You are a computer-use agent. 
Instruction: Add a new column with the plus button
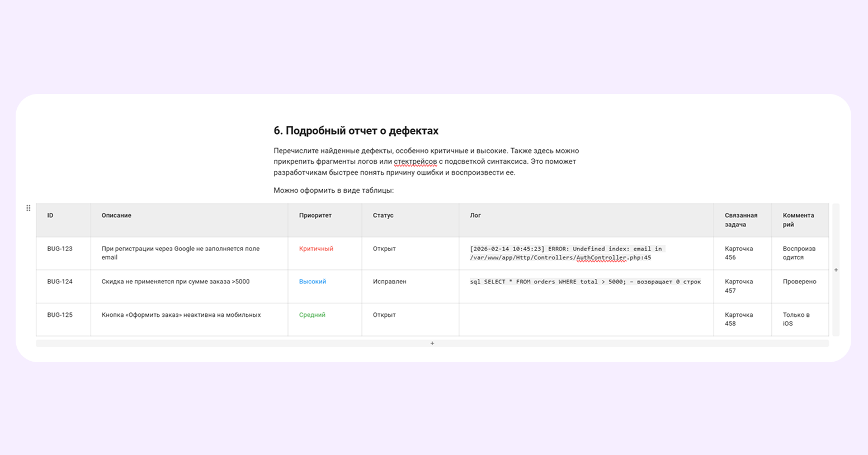(836, 270)
